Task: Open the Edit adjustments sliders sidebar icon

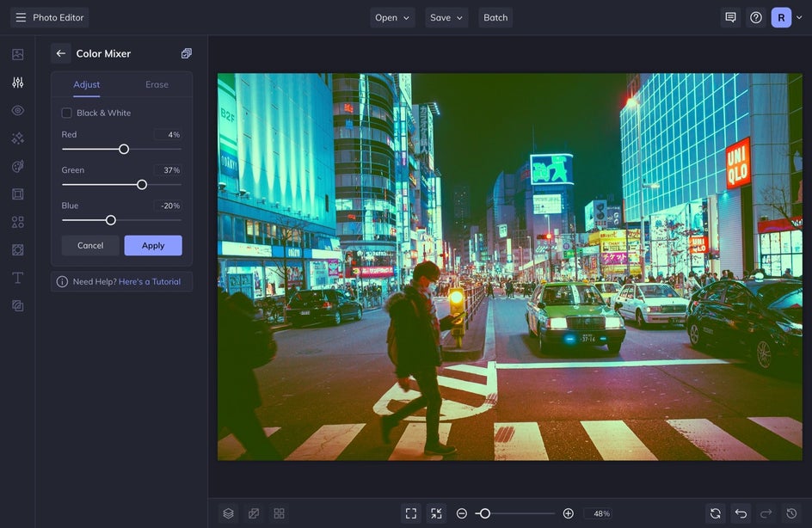Action: (x=17, y=83)
